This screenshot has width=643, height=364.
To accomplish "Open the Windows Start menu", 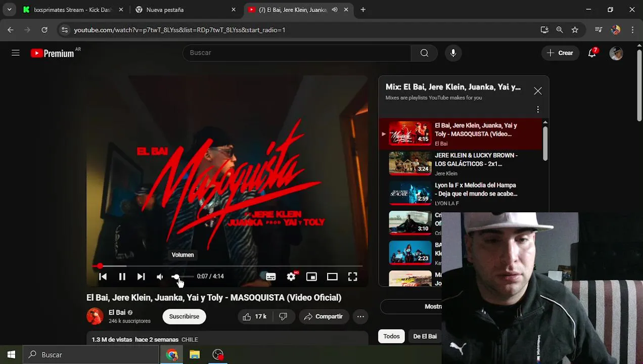I will coord(11,354).
